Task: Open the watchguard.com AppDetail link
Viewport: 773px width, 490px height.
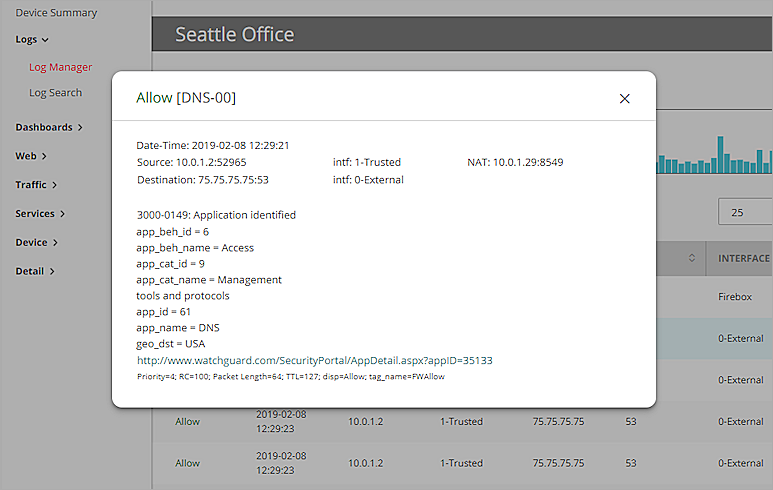Action: tap(314, 360)
